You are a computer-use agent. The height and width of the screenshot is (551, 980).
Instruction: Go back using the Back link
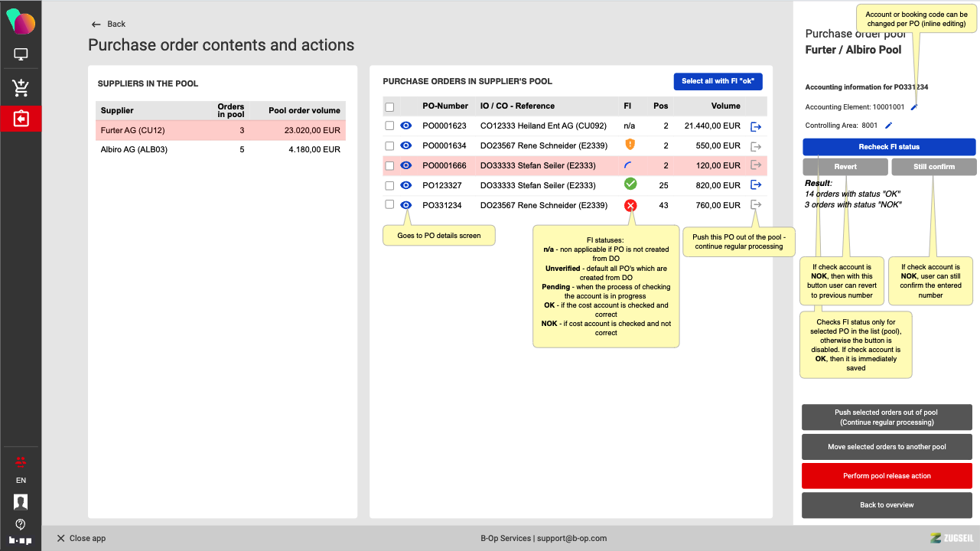pos(108,24)
